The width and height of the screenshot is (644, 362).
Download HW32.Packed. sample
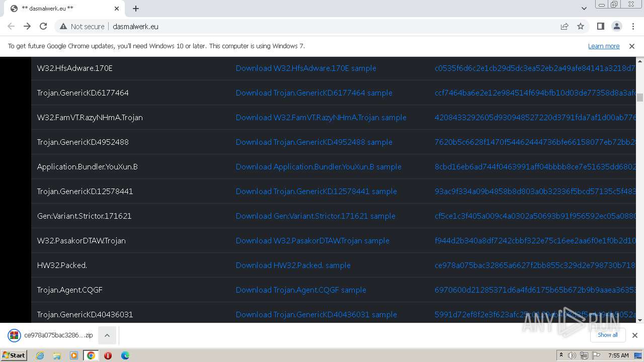[293, 265]
